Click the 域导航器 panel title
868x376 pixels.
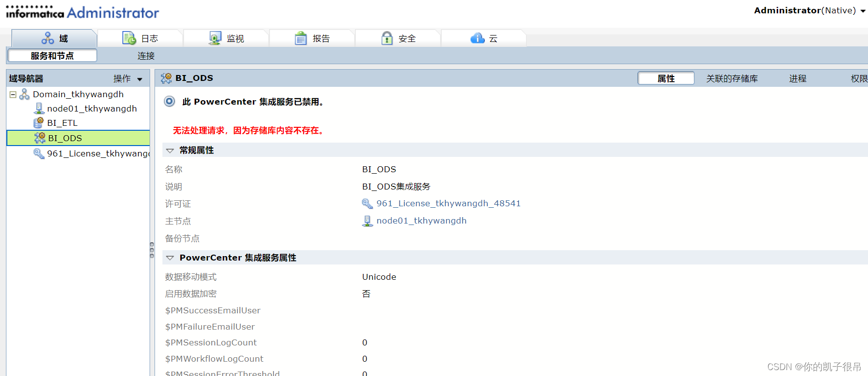(26, 78)
